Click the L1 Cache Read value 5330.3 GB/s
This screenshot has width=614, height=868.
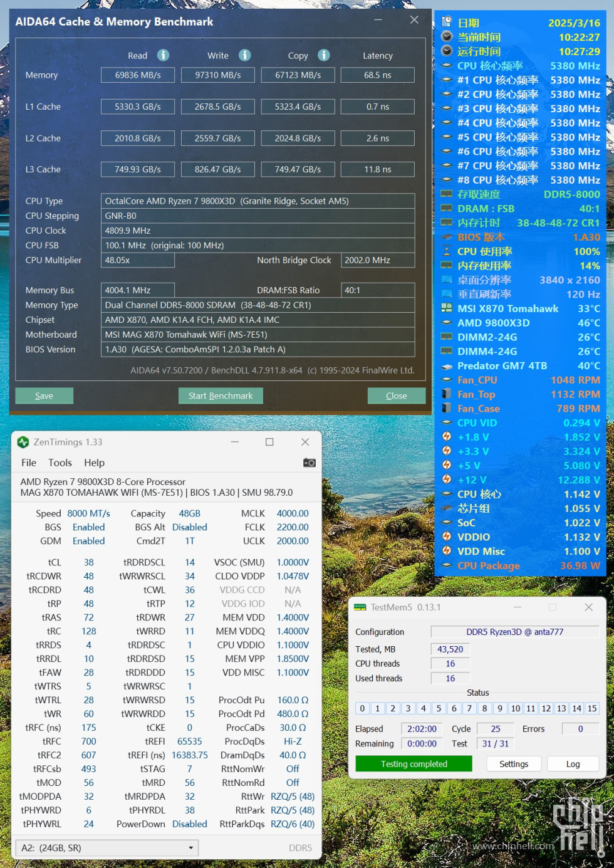(x=138, y=107)
